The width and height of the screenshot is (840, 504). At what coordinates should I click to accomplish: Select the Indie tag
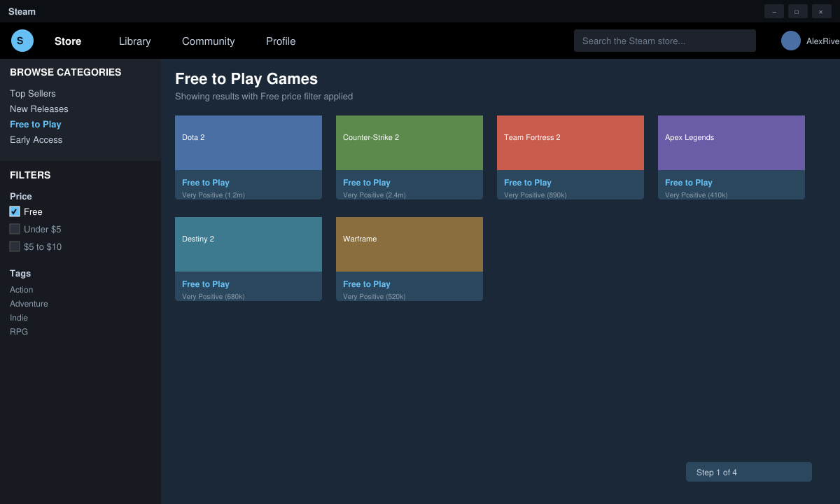19,318
